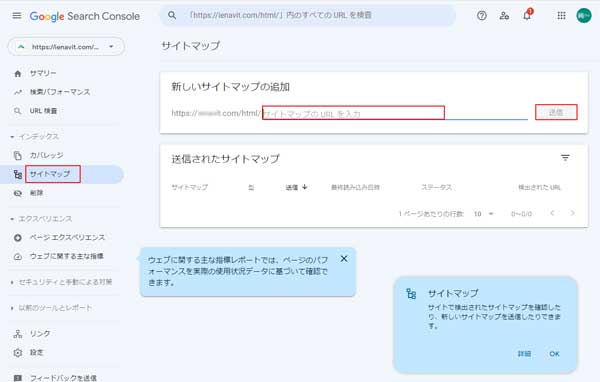Screen dimensions: 600x382
Task: Open URL 検査 in the sidebar
Action: point(43,111)
